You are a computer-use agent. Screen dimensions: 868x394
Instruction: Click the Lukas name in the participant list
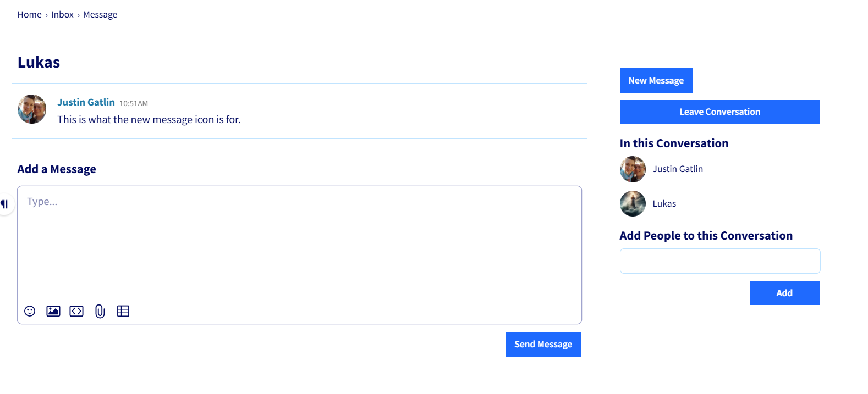point(664,203)
